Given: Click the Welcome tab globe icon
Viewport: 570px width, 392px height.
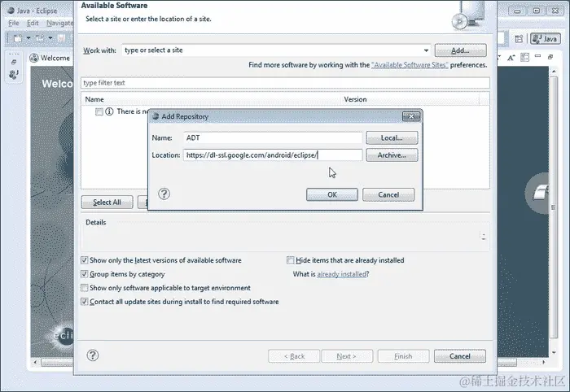Looking at the screenshot, I should 34,58.
